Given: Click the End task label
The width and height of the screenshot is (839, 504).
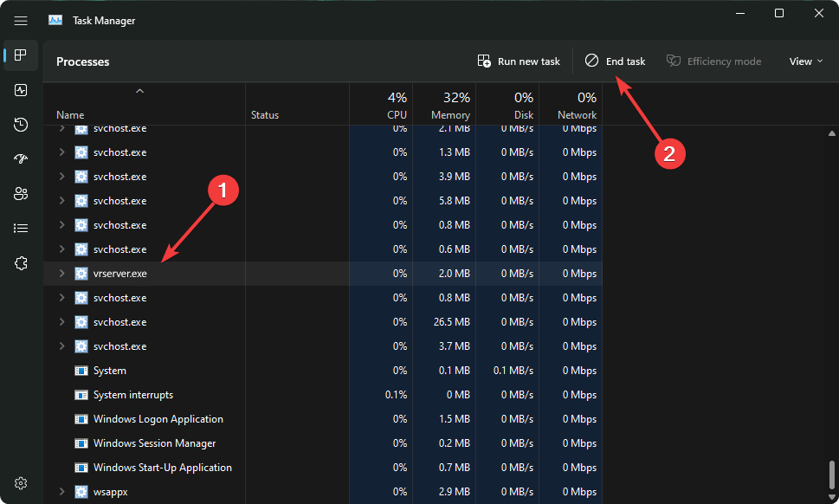Looking at the screenshot, I should 625,61.
